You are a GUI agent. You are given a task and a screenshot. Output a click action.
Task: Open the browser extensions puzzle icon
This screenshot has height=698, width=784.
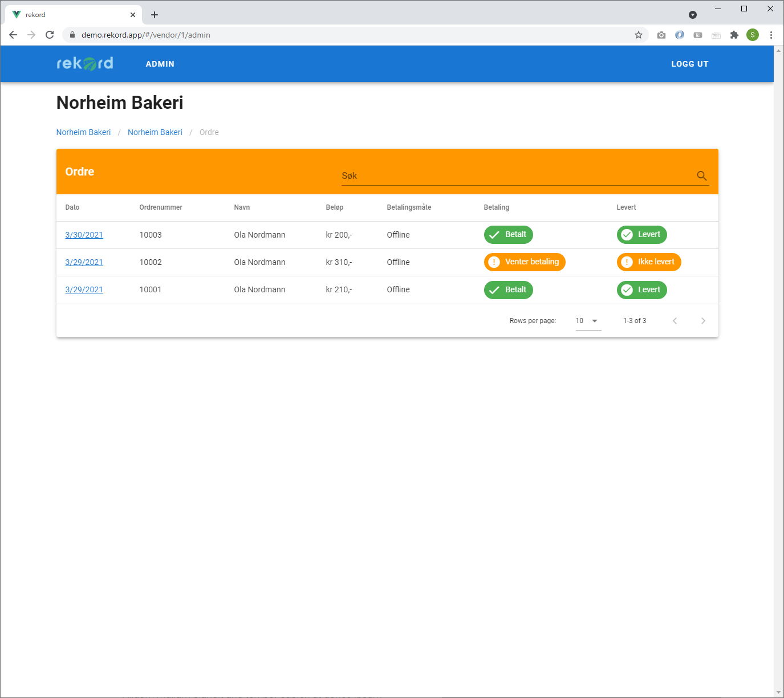(734, 35)
